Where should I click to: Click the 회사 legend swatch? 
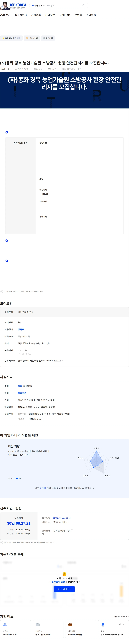[9, 478]
